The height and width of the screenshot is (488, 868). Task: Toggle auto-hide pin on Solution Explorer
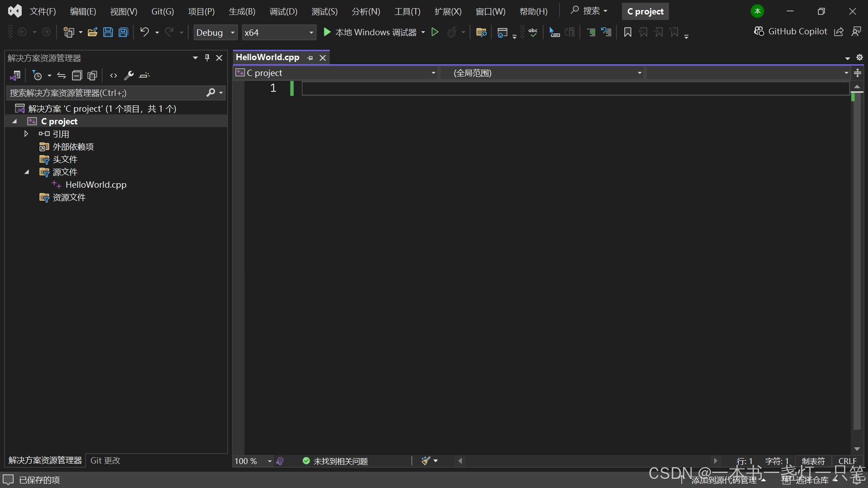[x=207, y=58]
